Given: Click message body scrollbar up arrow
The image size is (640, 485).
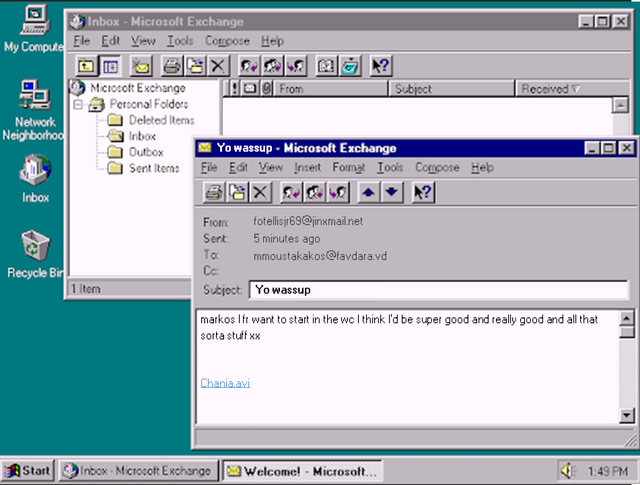Looking at the screenshot, I should [627, 318].
